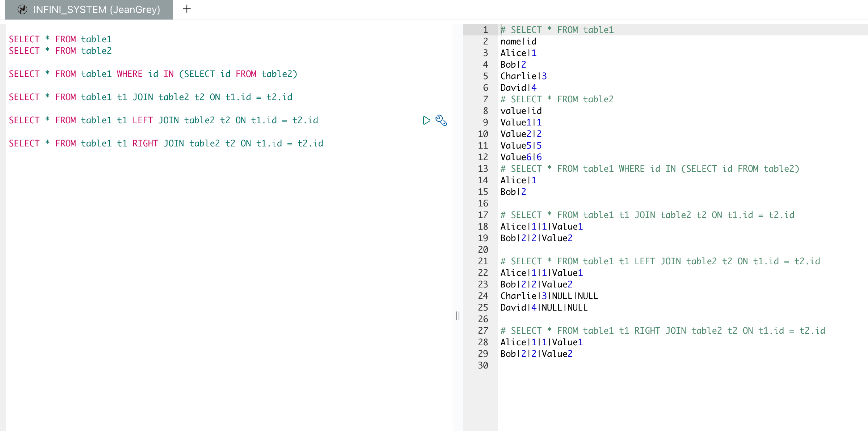
Task: Click the vertical pane splitter handle
Action: coord(458,316)
